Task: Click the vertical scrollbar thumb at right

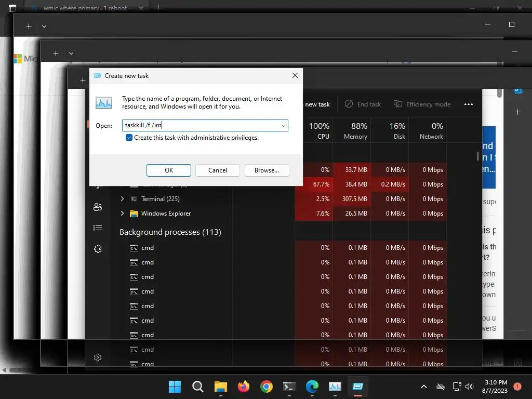Action: coord(499,93)
